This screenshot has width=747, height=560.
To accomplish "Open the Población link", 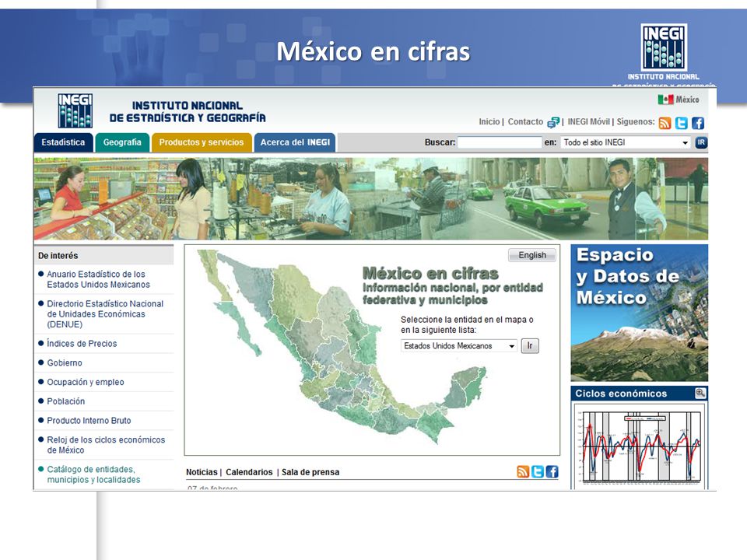I will click(x=65, y=401).
